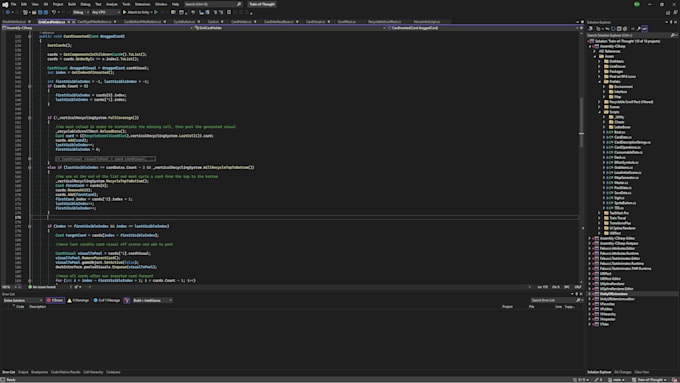Click the Solution Explorer Properties wrench icon
Image resolution: width=680 pixels, height=383 pixels.
click(638, 29)
